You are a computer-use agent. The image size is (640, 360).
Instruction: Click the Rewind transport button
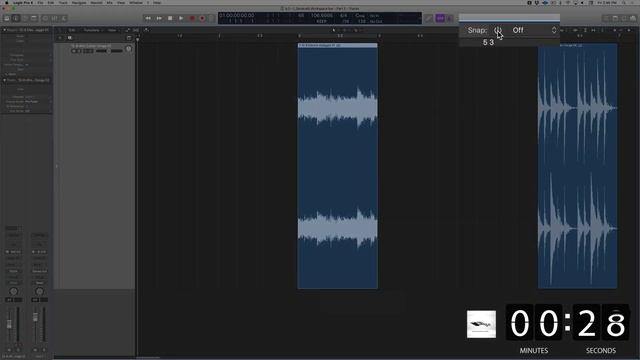click(148, 18)
